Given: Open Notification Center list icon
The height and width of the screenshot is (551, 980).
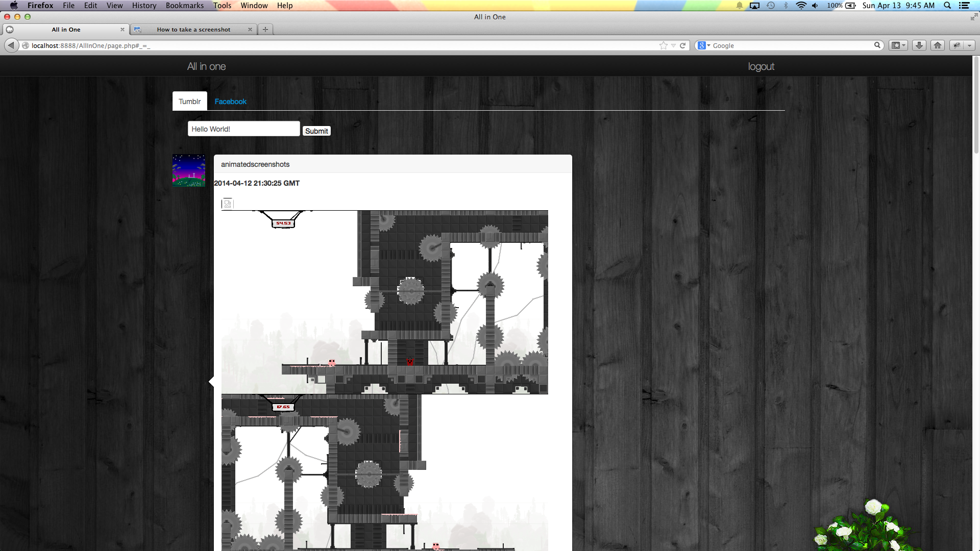Looking at the screenshot, I should 964,6.
